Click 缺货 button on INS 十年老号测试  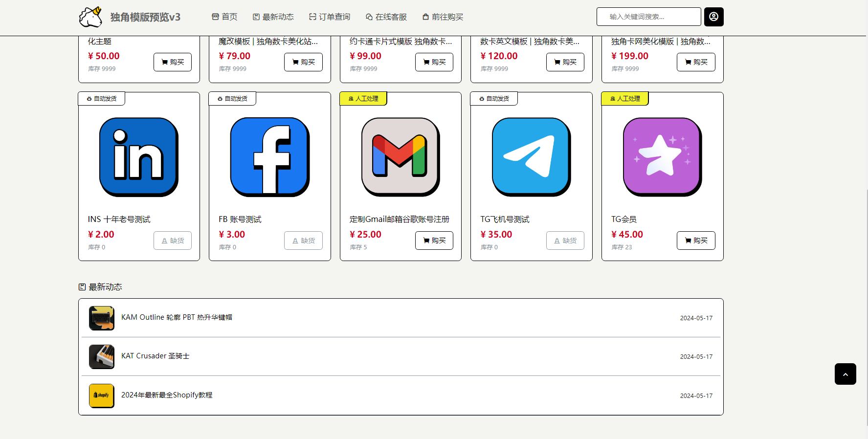point(173,241)
